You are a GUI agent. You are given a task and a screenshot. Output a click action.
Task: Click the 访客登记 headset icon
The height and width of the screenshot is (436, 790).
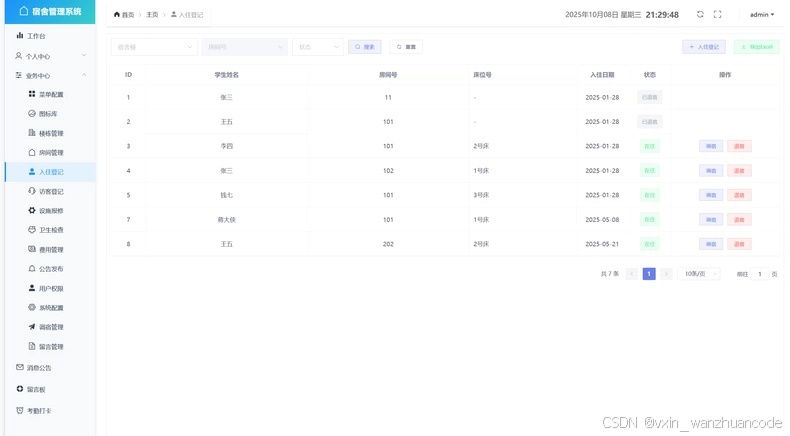click(32, 191)
